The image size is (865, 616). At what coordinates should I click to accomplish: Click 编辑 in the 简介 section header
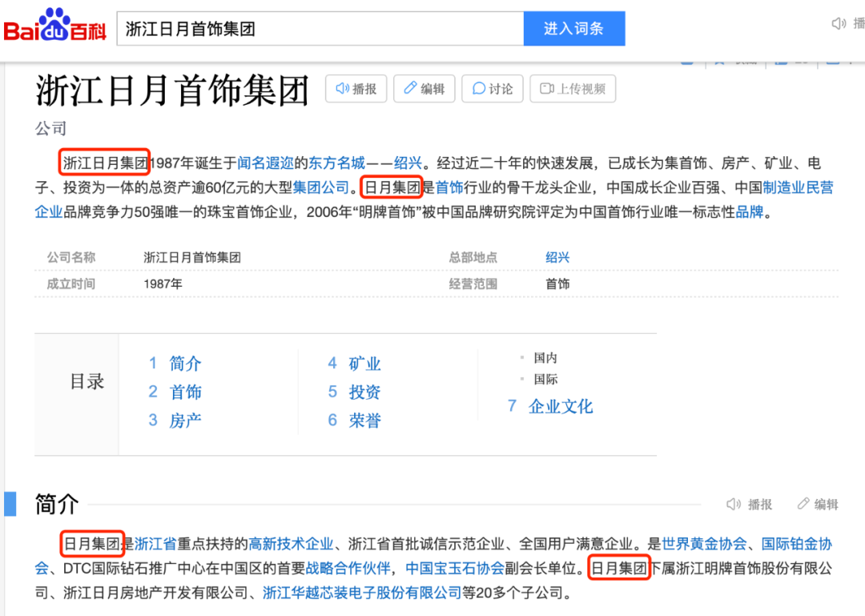coord(818,504)
